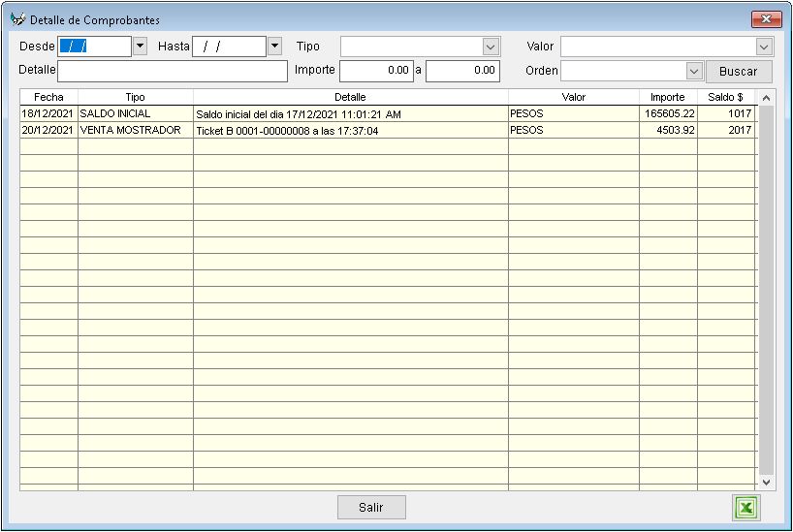This screenshot has width=793, height=532.
Task: Click the maximum Importe field
Action: tap(462, 71)
